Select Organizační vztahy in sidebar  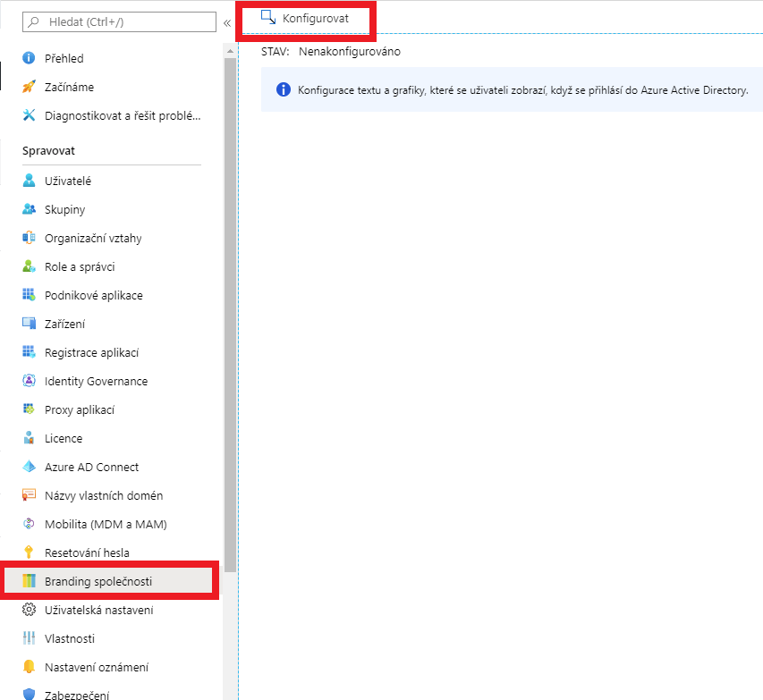tap(93, 238)
